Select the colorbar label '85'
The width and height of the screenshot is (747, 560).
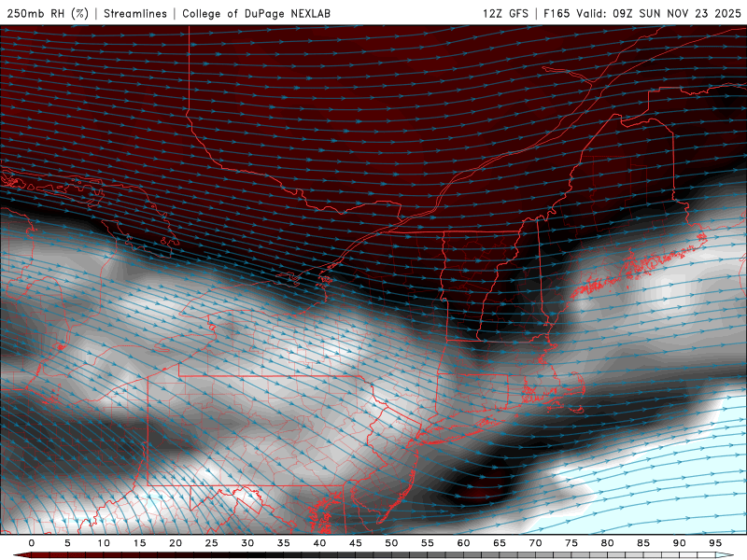pos(643,543)
